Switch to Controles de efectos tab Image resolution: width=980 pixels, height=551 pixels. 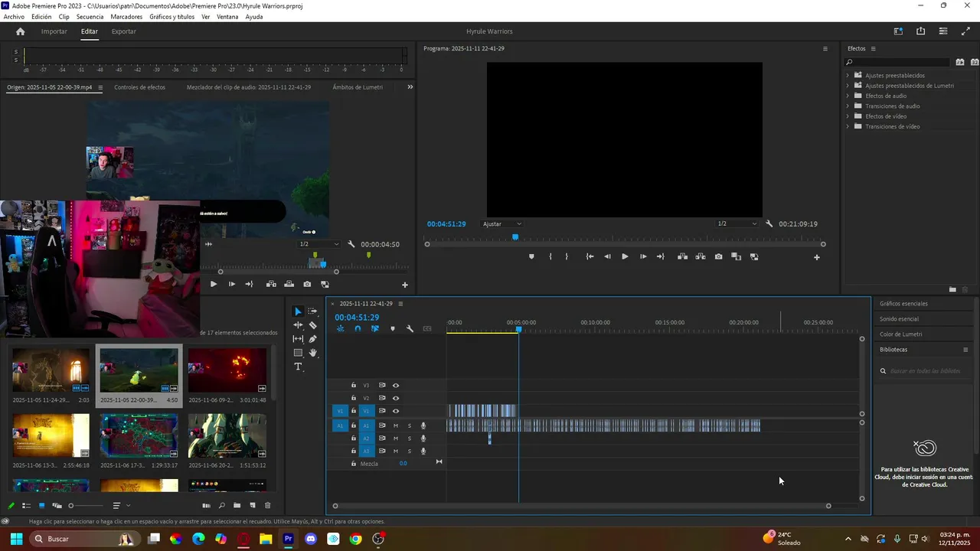139,87
